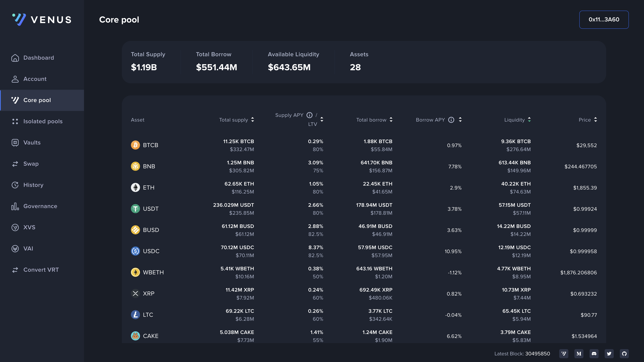
Task: Click the Borrow APY info icon
Action: (451, 120)
